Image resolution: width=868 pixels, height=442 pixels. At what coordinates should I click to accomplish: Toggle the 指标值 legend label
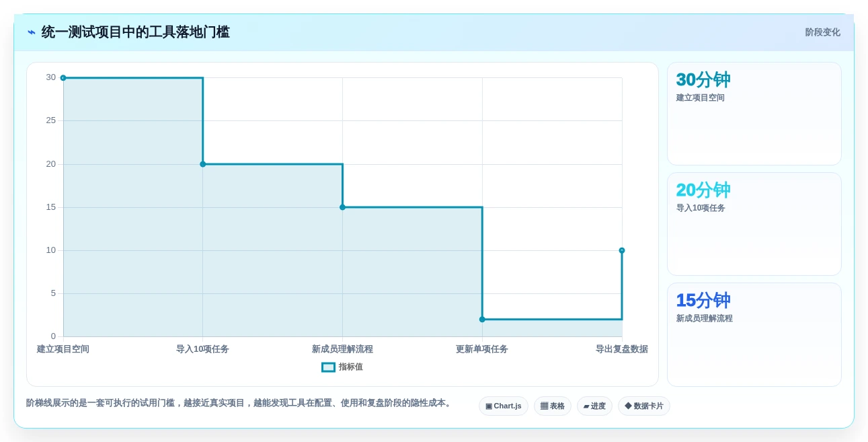[x=350, y=367]
